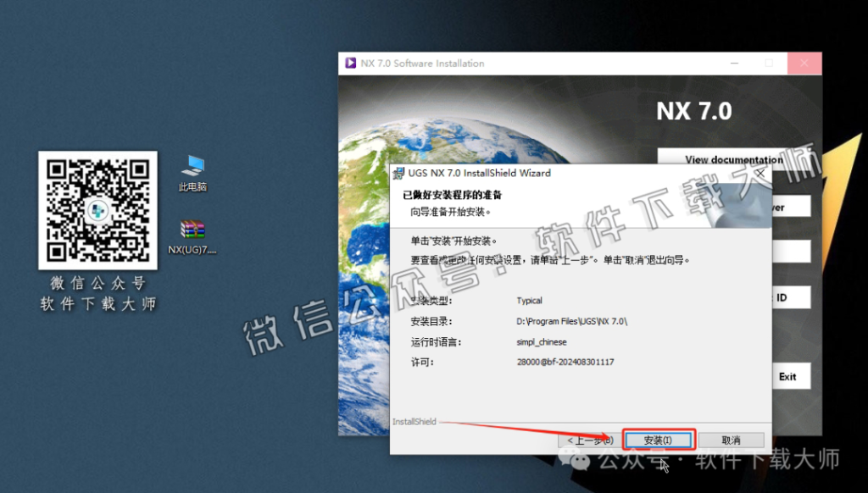Close the UGS NX 7.0 InstallShield Wizard dialog

point(759,173)
